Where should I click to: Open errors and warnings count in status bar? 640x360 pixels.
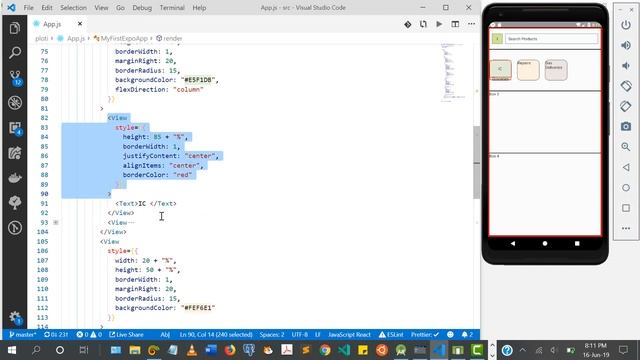89,335
